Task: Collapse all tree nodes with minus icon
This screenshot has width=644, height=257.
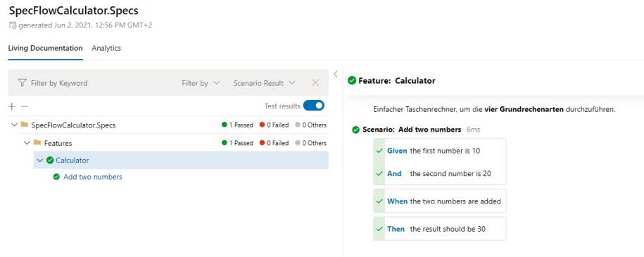Action: (25, 106)
